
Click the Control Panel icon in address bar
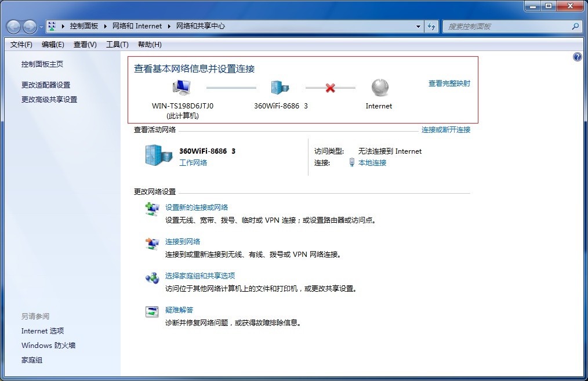coord(52,26)
